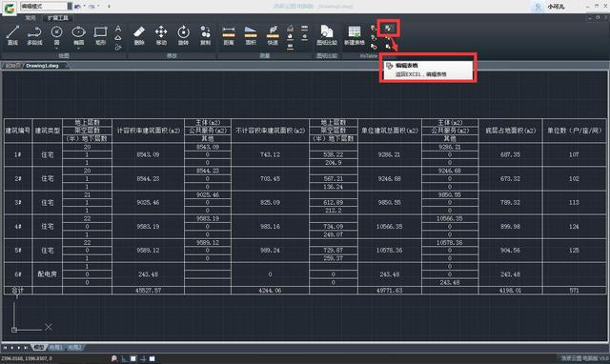
Task: Click the cell '989.24' in row 5#
Action: [270, 251]
